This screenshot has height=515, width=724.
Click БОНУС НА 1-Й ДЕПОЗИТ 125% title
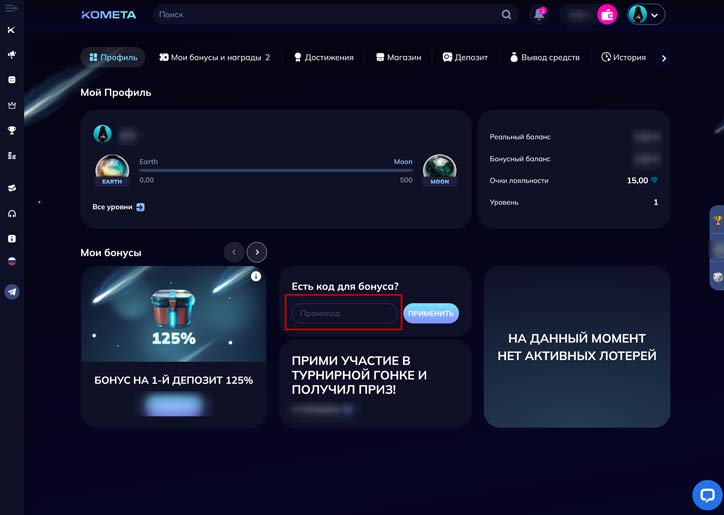click(174, 380)
